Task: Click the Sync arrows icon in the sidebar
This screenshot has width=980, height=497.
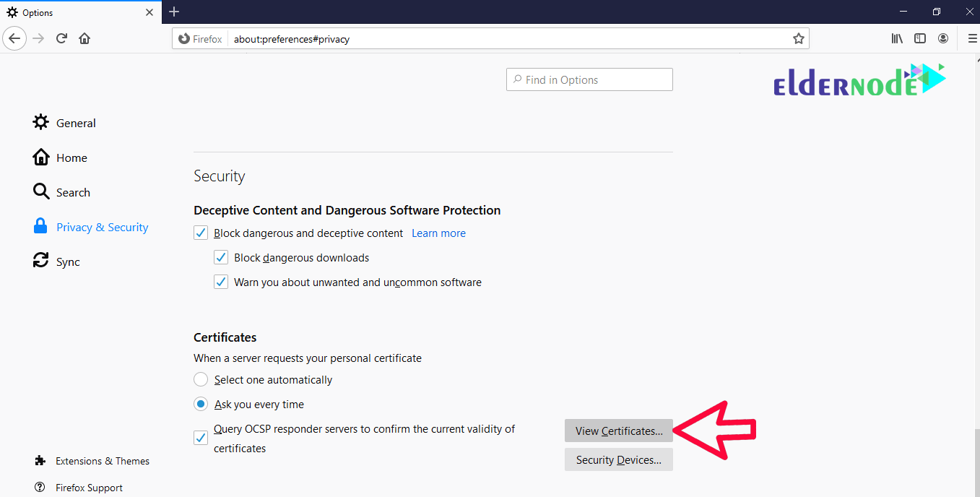Action: point(41,261)
